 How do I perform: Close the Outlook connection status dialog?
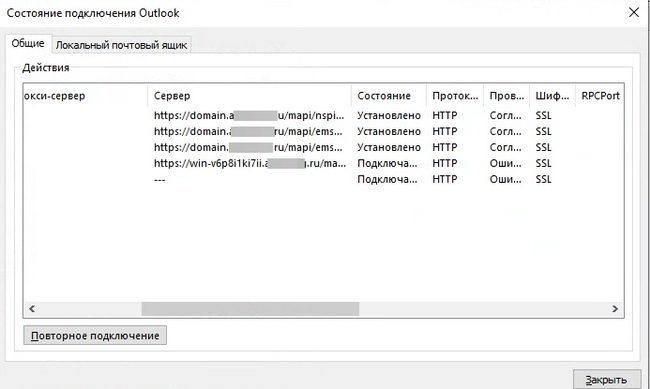click(633, 12)
